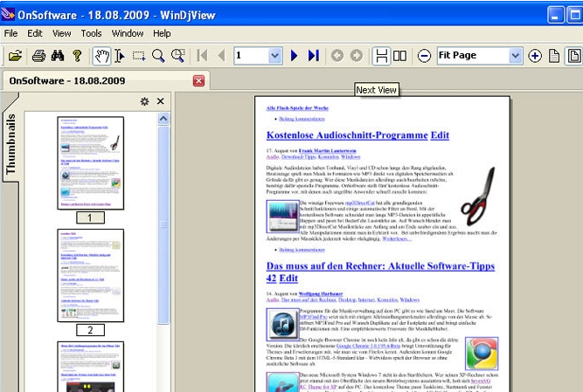This screenshot has width=583, height=392.
Task: Toggle Facing pages layout
Action: click(x=399, y=56)
